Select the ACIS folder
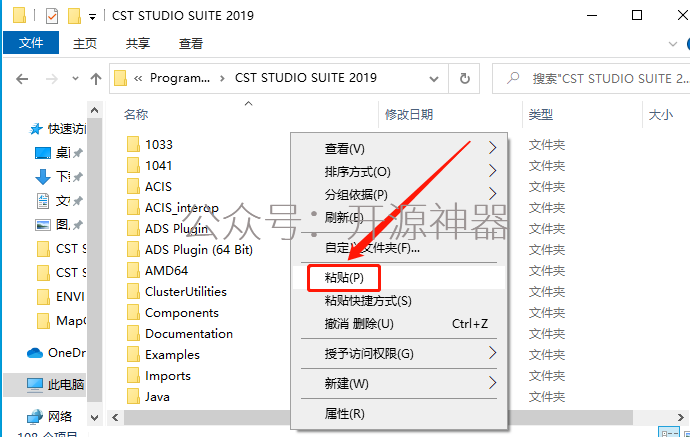690x437 pixels. click(158, 187)
